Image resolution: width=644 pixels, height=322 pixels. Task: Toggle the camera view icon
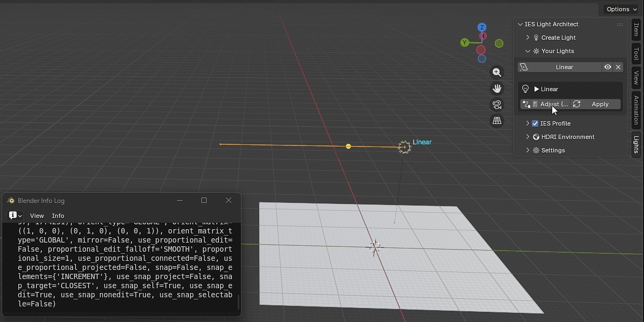click(x=497, y=105)
